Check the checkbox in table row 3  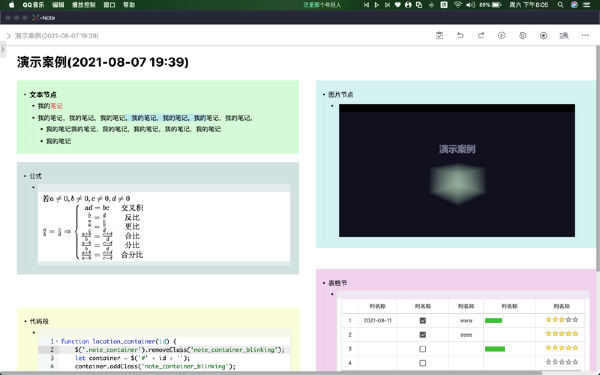click(422, 349)
